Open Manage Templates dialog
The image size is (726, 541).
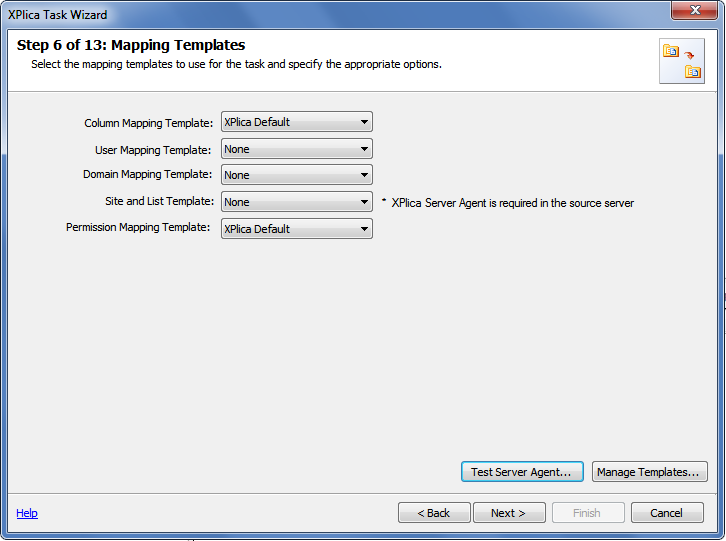pos(650,472)
